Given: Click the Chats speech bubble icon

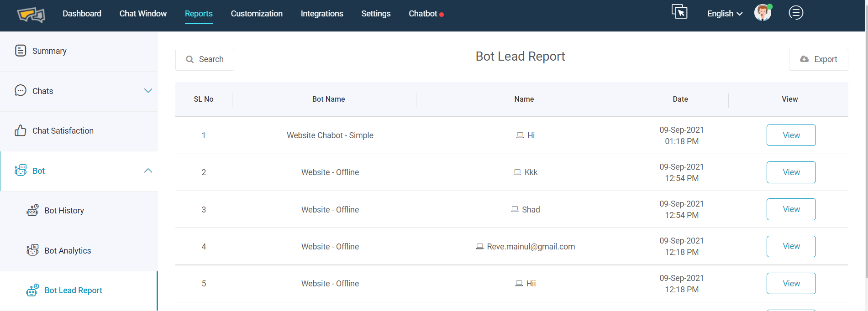Looking at the screenshot, I should [x=21, y=90].
